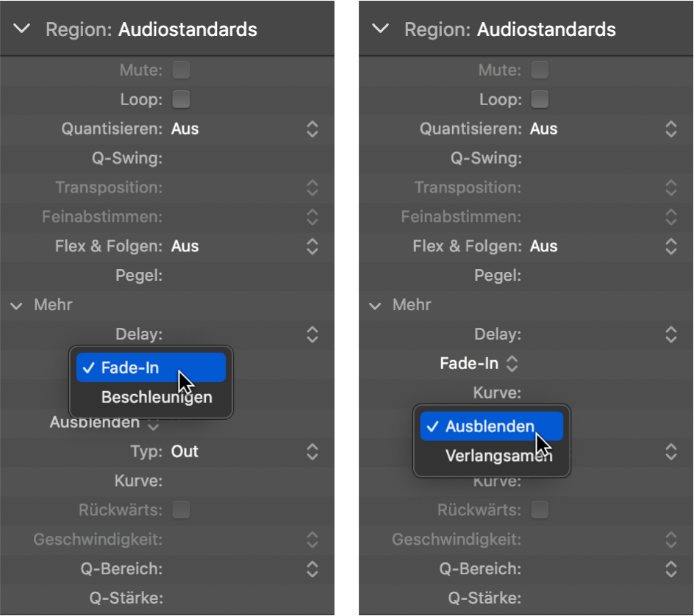This screenshot has height=616, width=694.
Task: Click the Flex & Folgen stepper arrows
Action: [x=312, y=246]
